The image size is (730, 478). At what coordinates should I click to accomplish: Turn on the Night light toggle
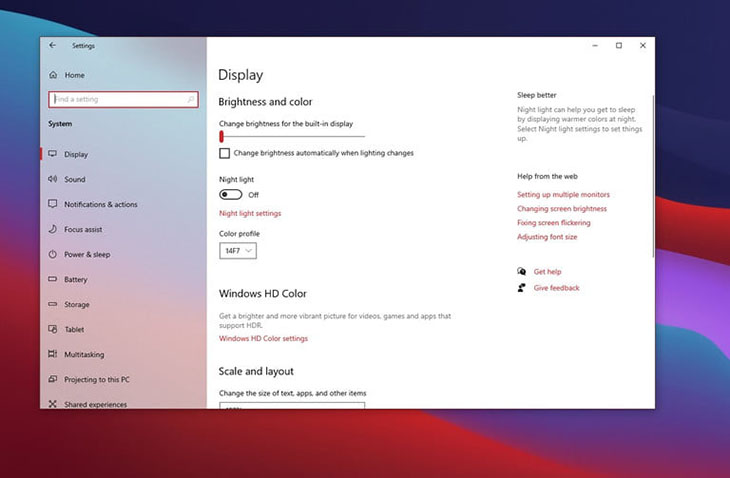point(231,195)
